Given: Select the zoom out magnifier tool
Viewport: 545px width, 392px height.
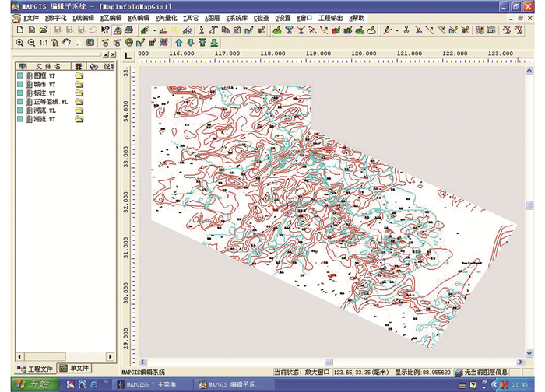Looking at the screenshot, I should click(x=31, y=42).
